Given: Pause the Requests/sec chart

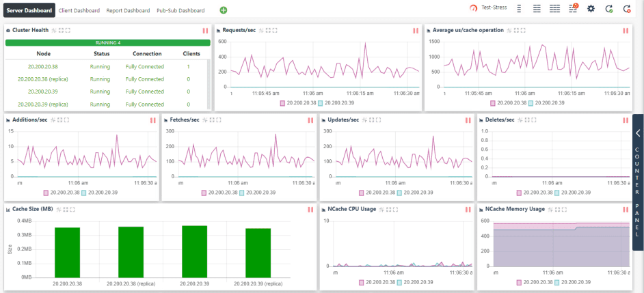Looking at the screenshot, I should pyautogui.click(x=416, y=30).
